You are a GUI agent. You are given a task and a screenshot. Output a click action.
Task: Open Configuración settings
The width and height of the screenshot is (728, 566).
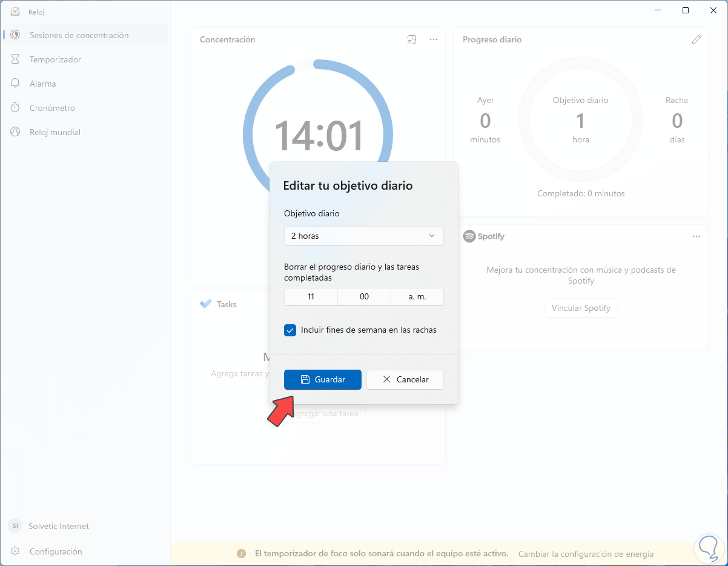tap(85, 551)
